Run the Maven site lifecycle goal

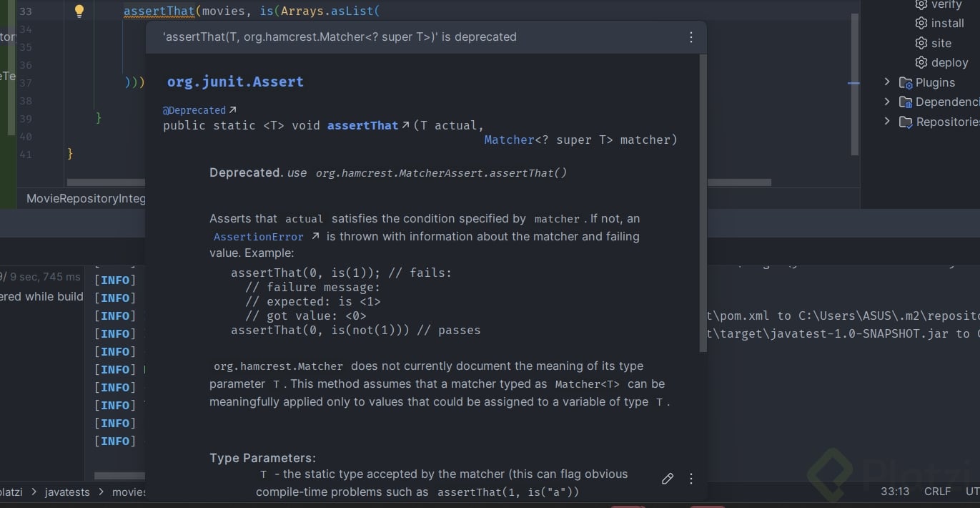tap(941, 43)
